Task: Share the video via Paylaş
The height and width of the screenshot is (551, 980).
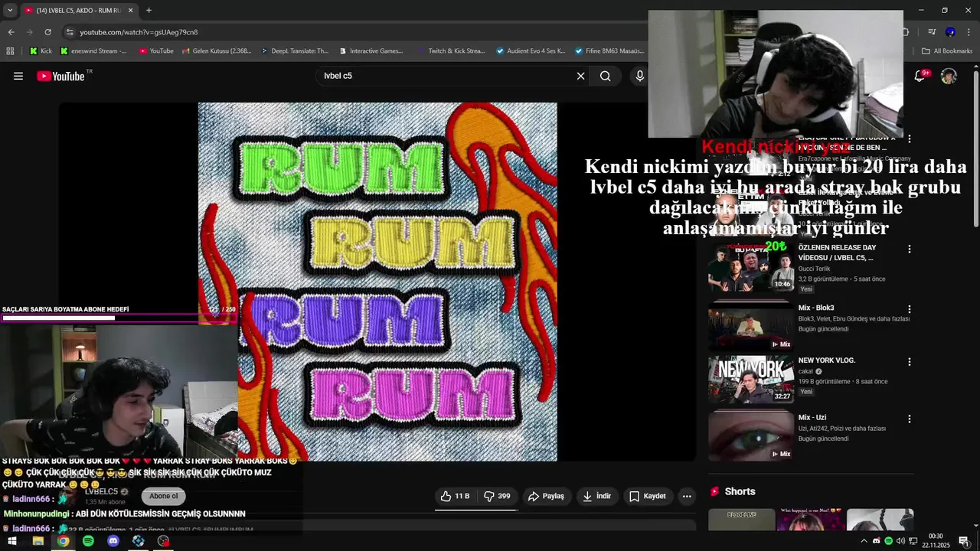Action: tap(546, 496)
